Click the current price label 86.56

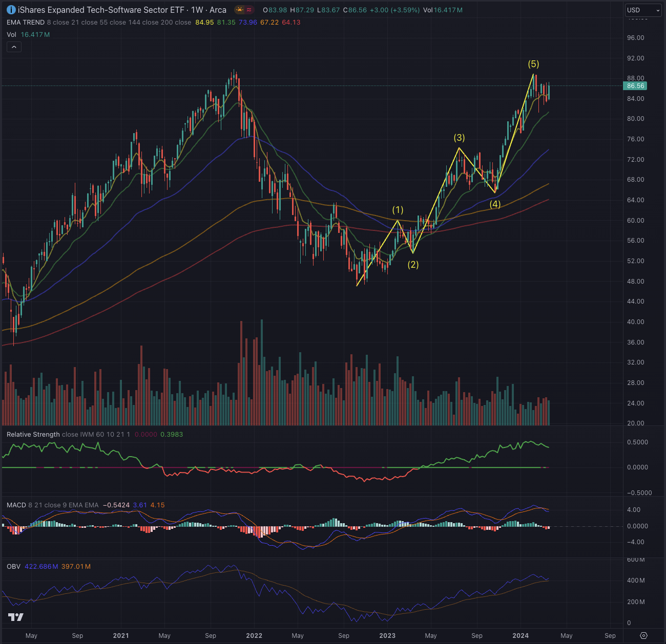click(636, 86)
